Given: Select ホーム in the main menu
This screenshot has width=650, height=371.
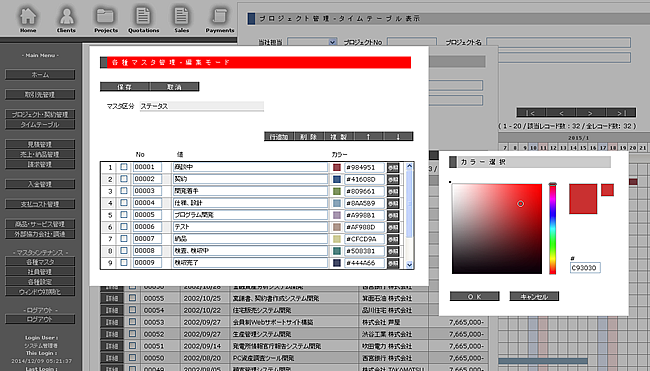Looking at the screenshot, I should (40, 75).
